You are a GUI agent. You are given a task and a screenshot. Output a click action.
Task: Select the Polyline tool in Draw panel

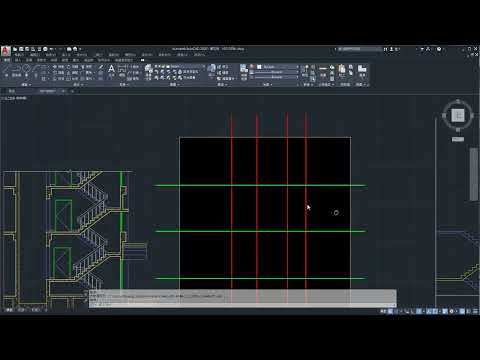tap(16, 70)
